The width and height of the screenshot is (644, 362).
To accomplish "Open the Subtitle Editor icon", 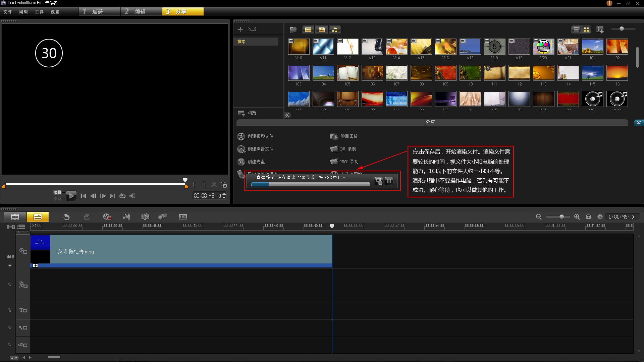I will coord(182,217).
